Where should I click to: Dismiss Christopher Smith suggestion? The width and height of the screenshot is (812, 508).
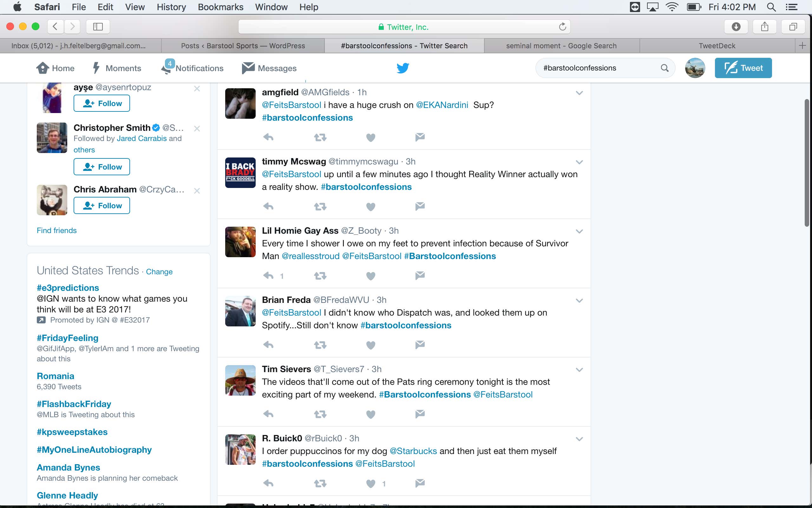pos(197,128)
